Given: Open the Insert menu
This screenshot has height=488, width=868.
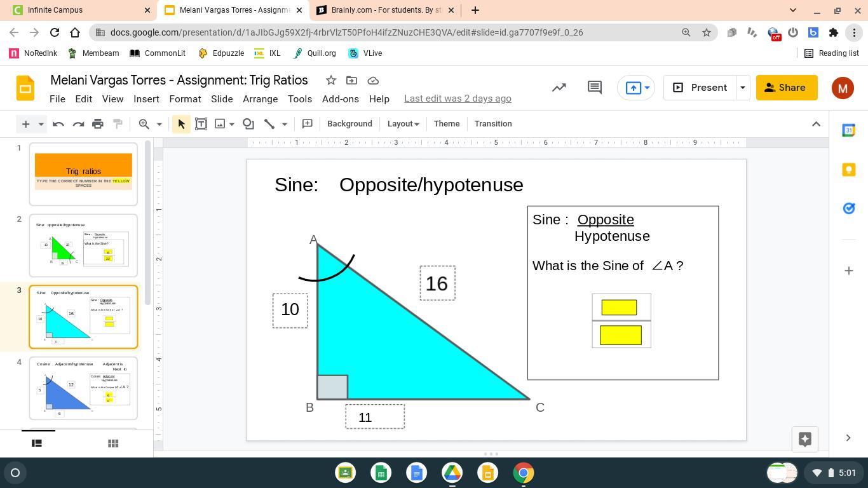Looking at the screenshot, I should (146, 99).
